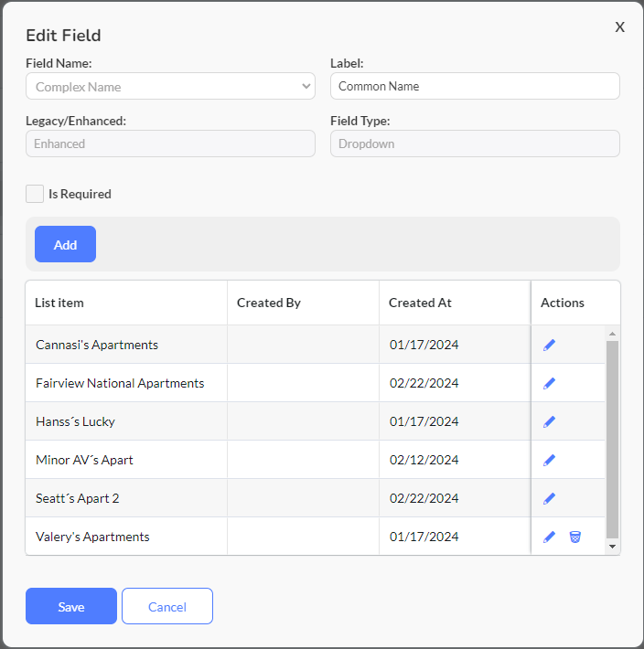Toggle the Is Required checkbox
The height and width of the screenshot is (649, 644).
click(35, 194)
